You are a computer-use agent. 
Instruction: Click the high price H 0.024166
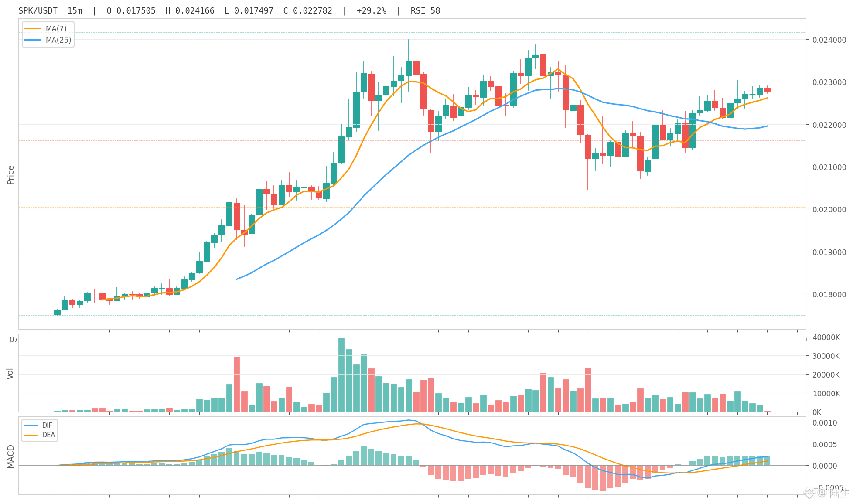pyautogui.click(x=190, y=11)
